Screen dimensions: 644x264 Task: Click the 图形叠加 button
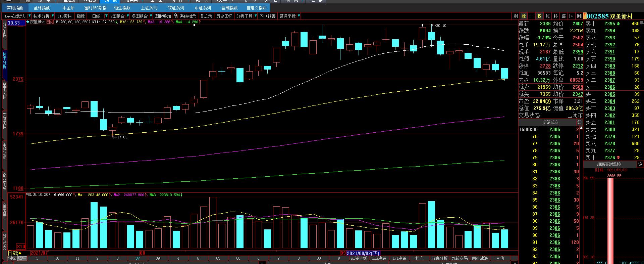163,16
